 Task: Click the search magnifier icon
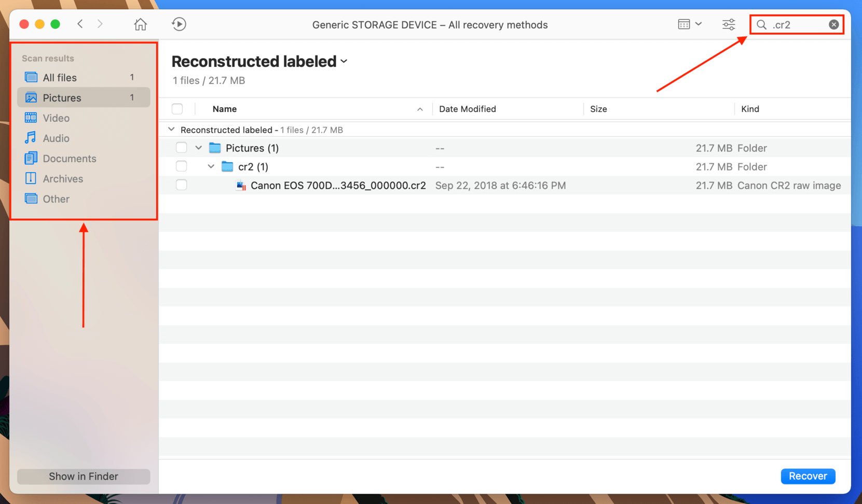(761, 24)
